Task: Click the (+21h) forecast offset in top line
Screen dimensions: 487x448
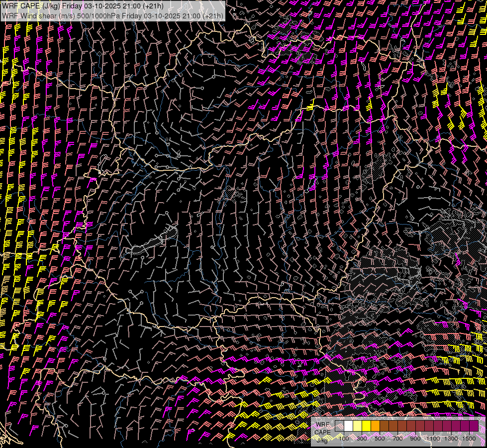Action: (152, 6)
